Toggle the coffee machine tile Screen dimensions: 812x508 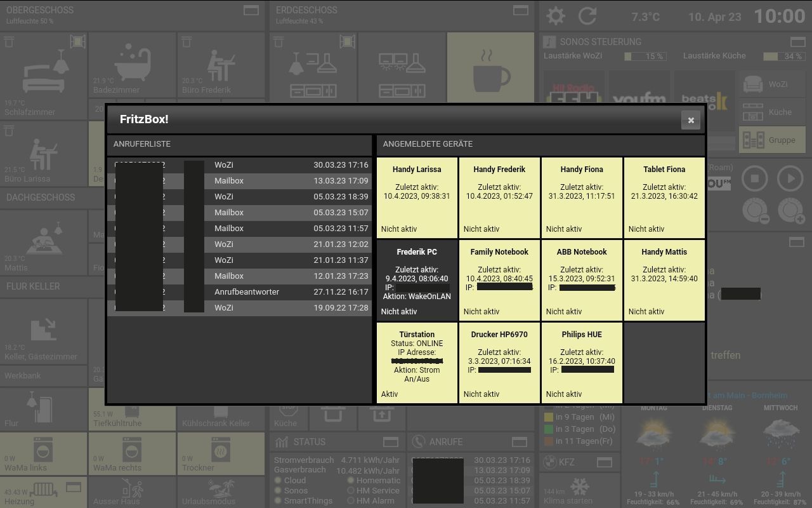(x=490, y=68)
